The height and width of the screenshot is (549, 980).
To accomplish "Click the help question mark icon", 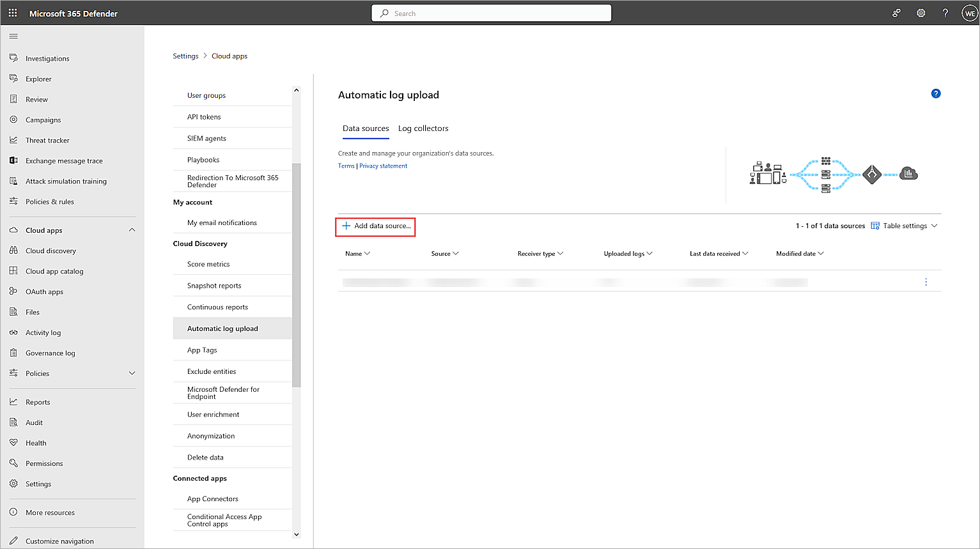I will (x=945, y=13).
